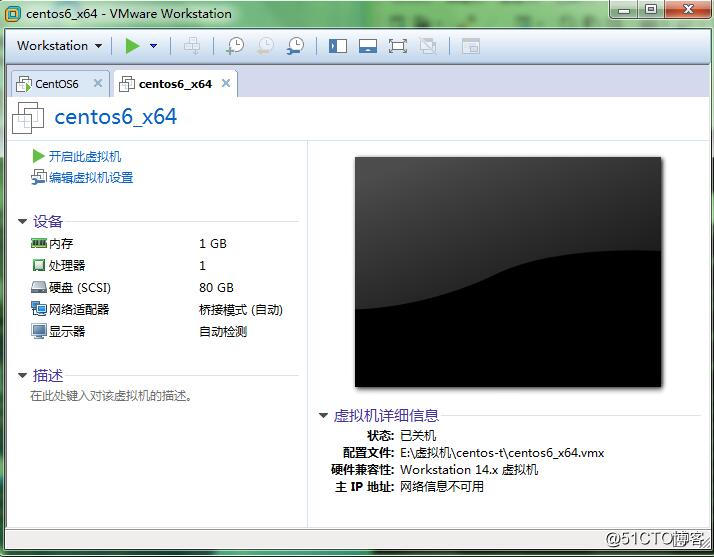The image size is (714, 557).
Task: Click the 网络信息不可用 IP text
Action: point(442,487)
